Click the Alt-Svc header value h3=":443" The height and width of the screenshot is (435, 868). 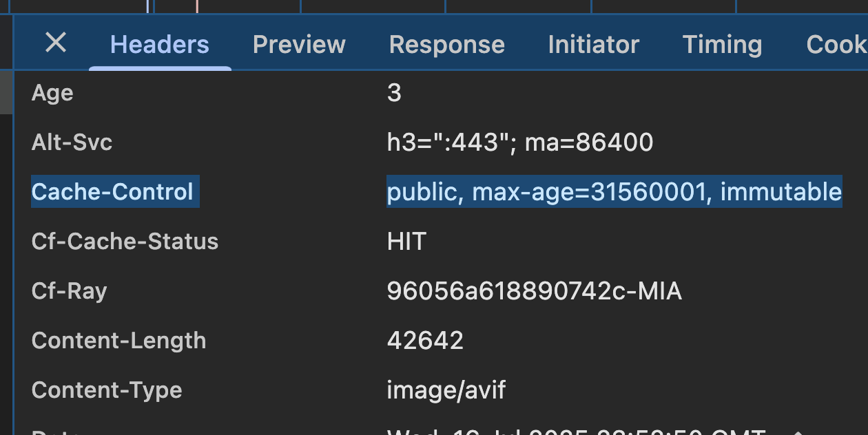(519, 142)
